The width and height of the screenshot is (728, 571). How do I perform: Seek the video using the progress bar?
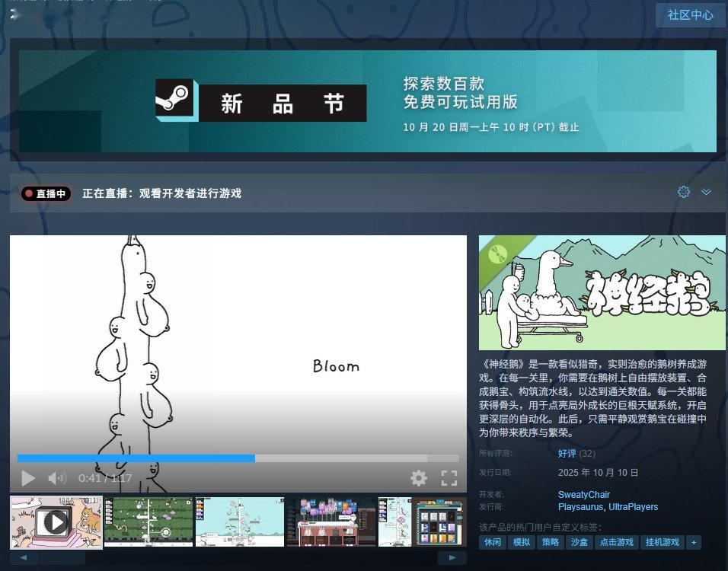[x=238, y=458]
